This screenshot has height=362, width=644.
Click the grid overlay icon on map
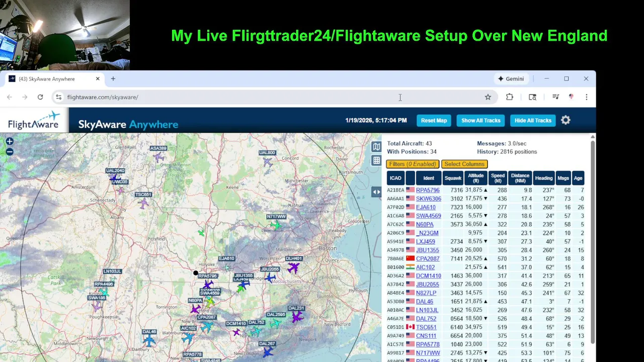376,160
